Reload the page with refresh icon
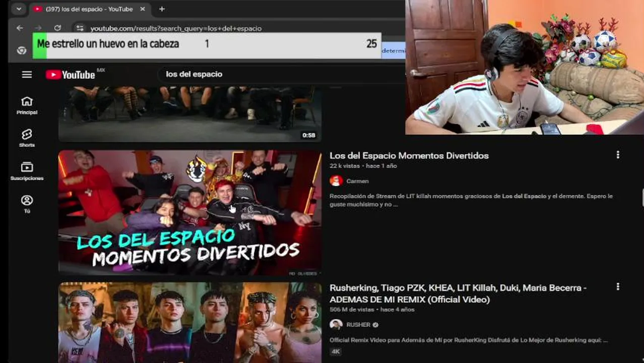This screenshot has height=363, width=644. (57, 28)
